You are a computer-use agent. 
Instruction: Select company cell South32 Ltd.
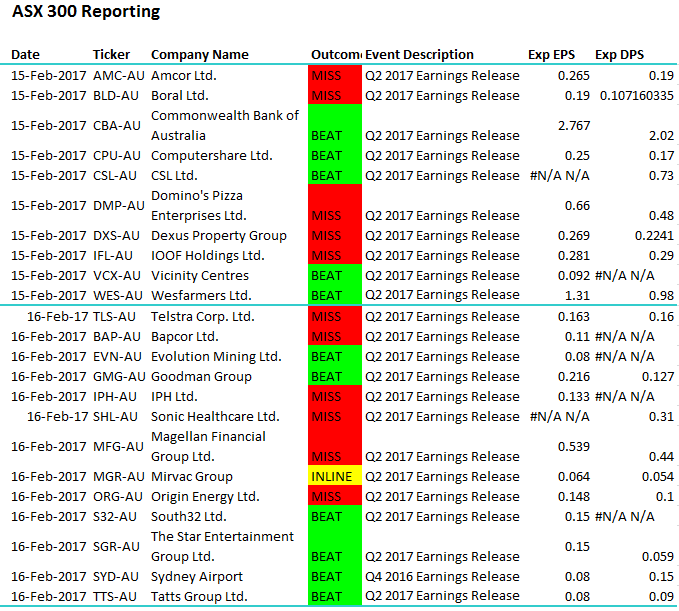189,517
